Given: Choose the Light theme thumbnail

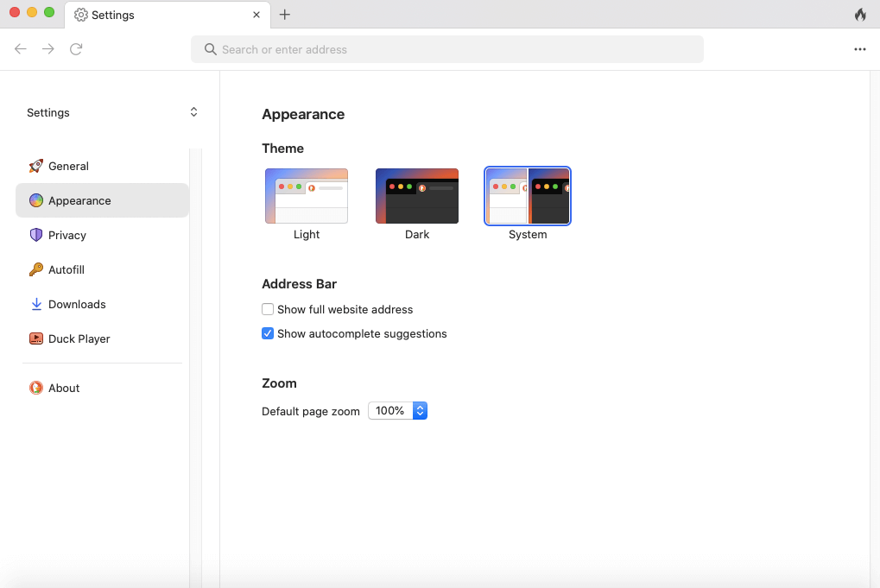Looking at the screenshot, I should click(x=307, y=196).
